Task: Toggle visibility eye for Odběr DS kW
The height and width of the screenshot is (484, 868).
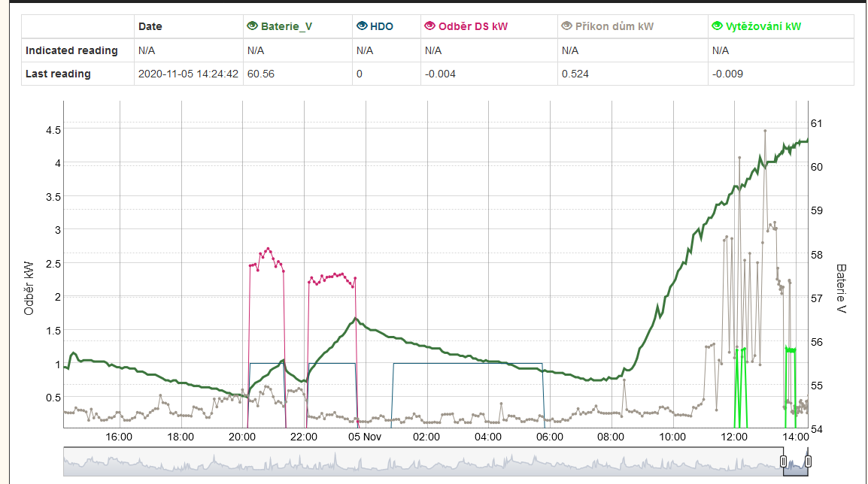Action: [429, 26]
